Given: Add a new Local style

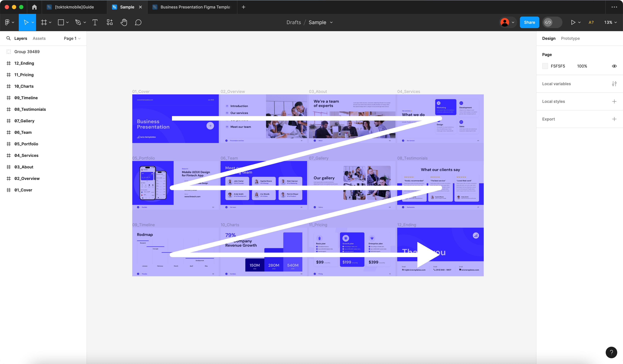Looking at the screenshot, I should [614, 102].
